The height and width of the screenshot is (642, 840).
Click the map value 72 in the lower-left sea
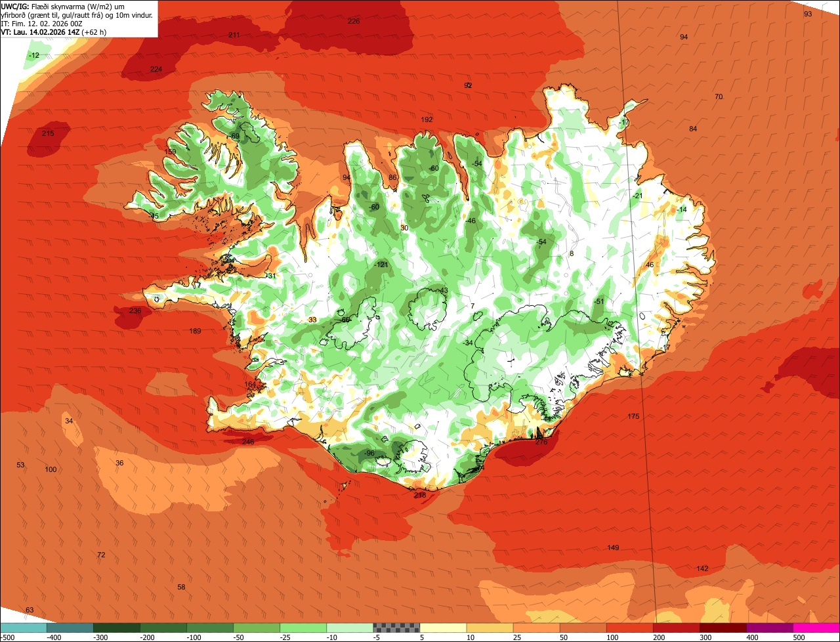click(101, 555)
